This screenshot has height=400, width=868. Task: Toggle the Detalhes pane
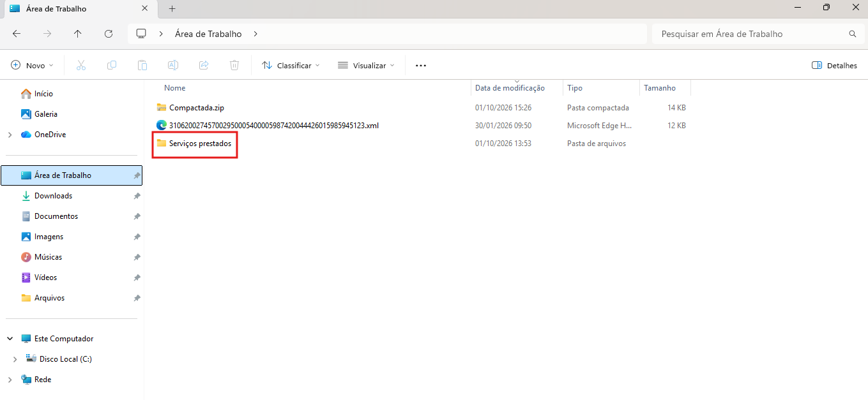(834, 65)
